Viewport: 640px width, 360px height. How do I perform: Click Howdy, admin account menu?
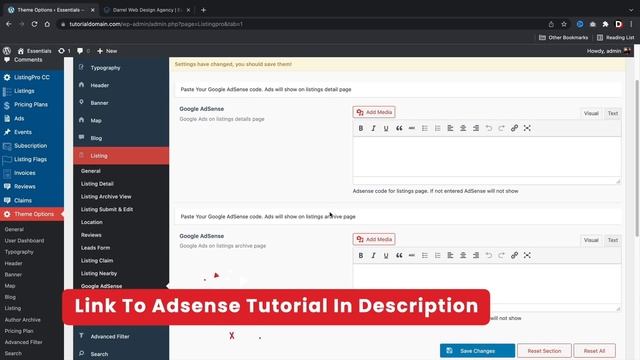[x=609, y=51]
